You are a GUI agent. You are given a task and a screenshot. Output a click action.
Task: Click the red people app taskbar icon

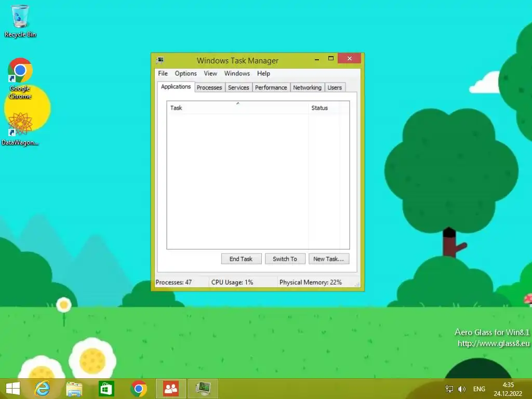pyautogui.click(x=170, y=389)
